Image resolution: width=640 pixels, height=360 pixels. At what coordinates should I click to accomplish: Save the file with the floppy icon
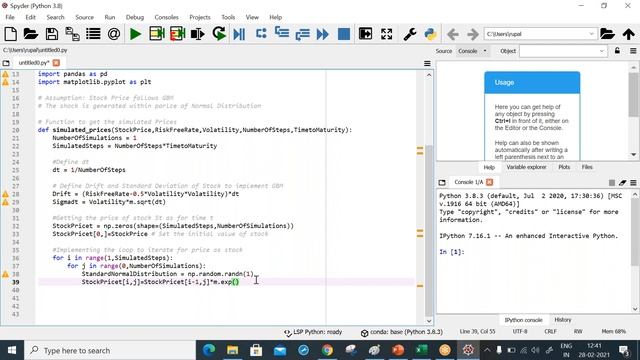click(52, 34)
